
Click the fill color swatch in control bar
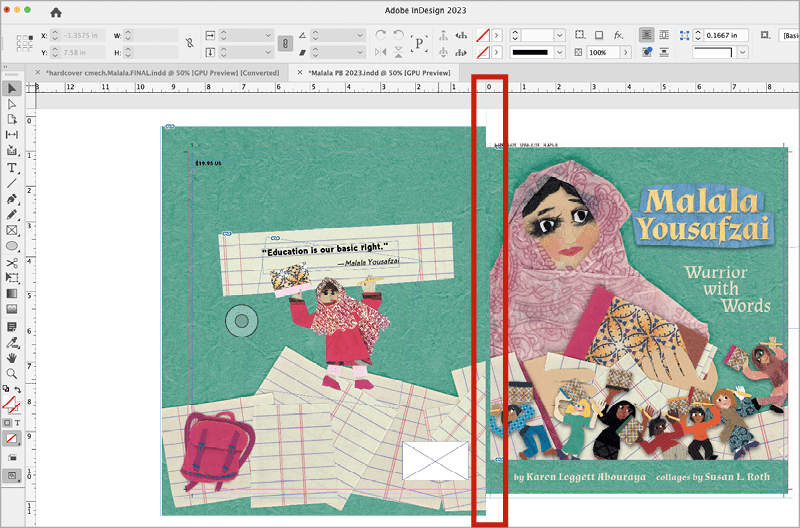483,35
